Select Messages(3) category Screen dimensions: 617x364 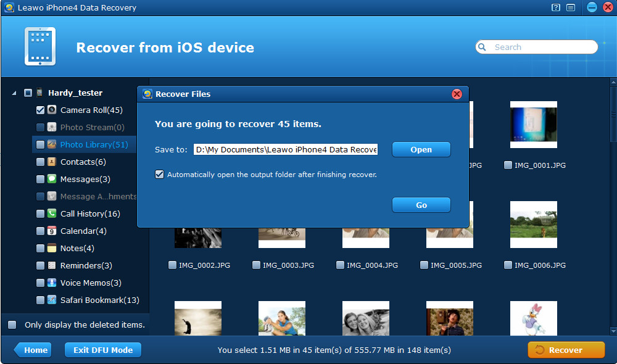point(85,179)
